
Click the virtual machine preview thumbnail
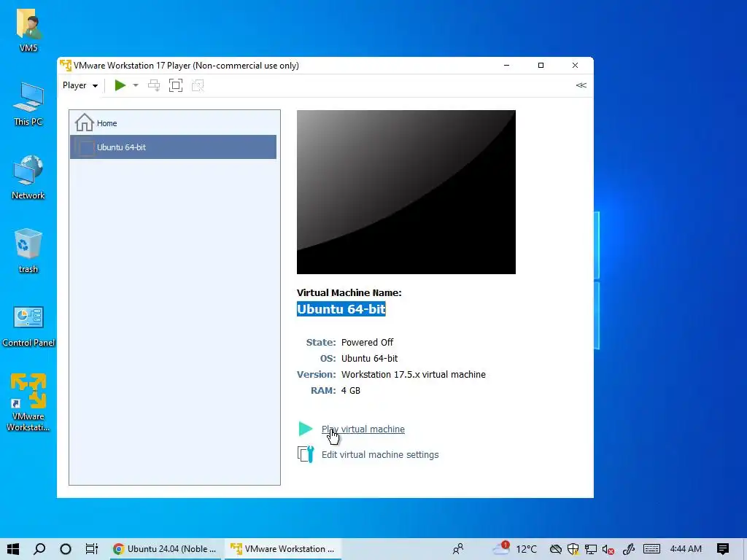click(406, 192)
